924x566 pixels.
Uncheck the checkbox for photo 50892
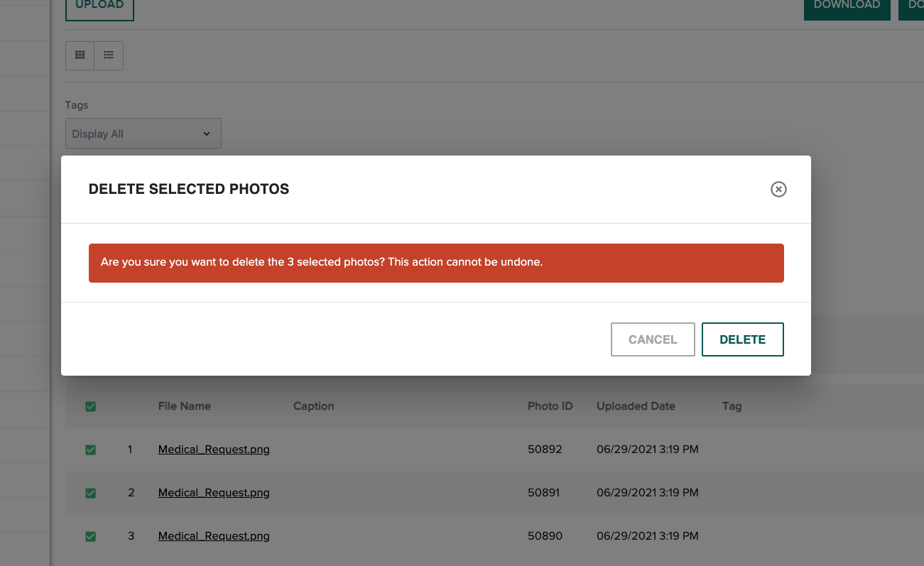[90, 449]
